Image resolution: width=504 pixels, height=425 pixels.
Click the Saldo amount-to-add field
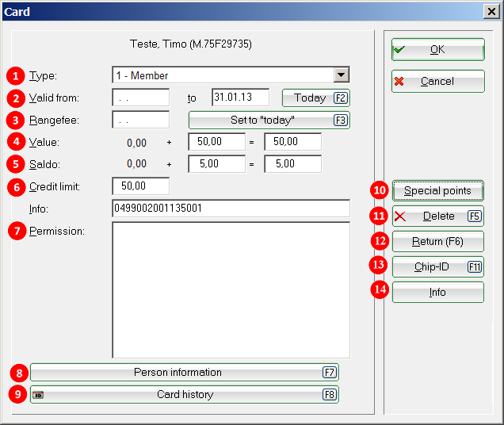pos(216,164)
